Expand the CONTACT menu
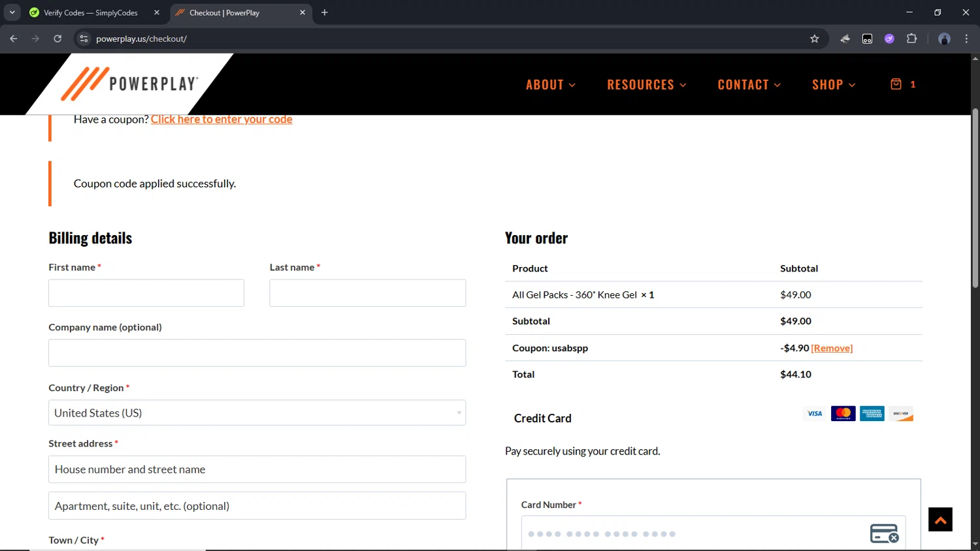The width and height of the screenshot is (980, 551). point(749,85)
